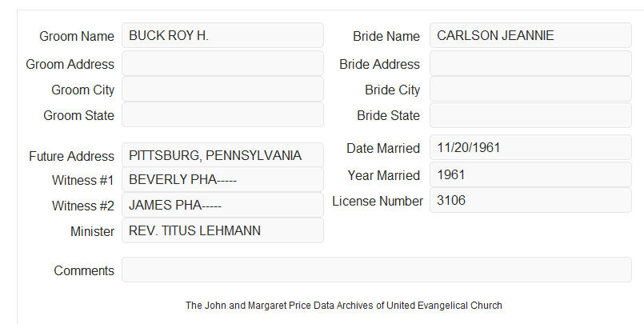Focus the empty Bride Address field
The image size is (644, 324).
(x=530, y=63)
